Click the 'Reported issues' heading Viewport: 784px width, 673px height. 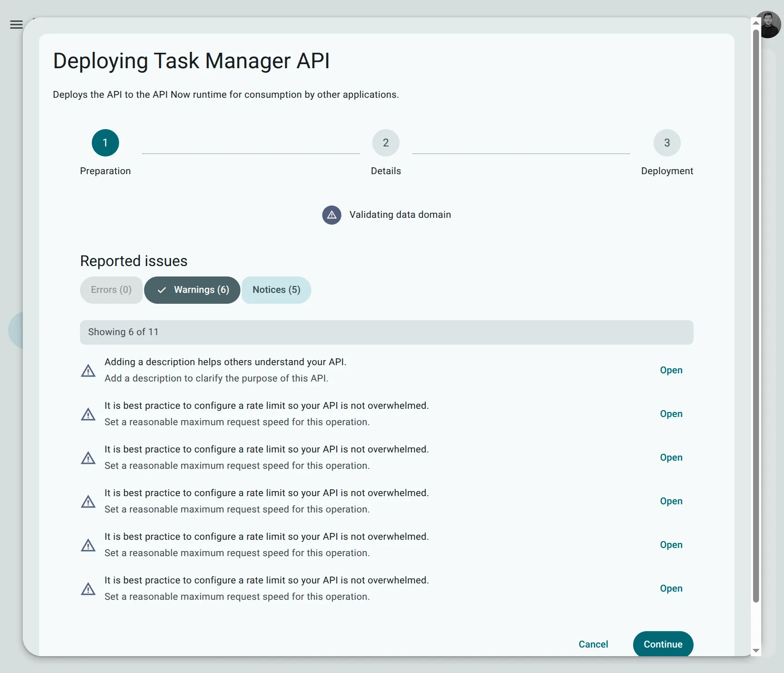pos(134,261)
